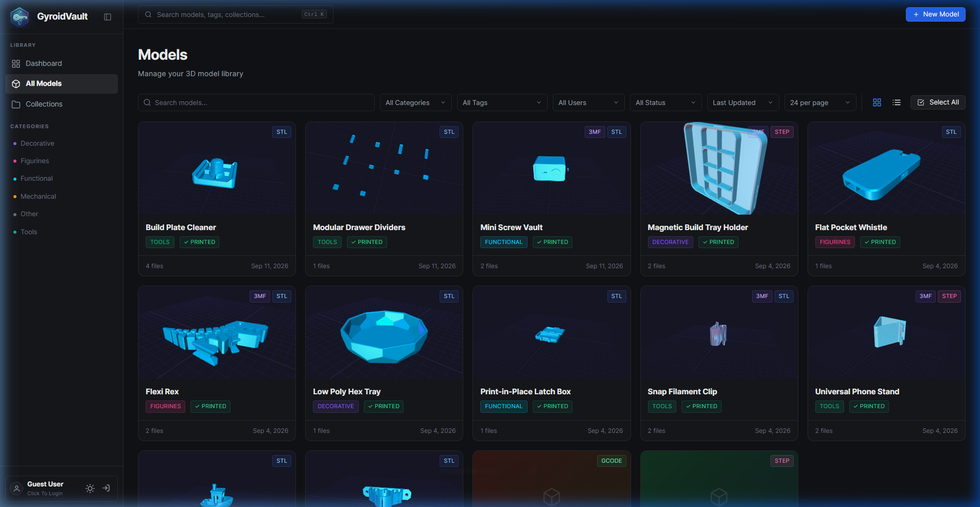The height and width of the screenshot is (507, 980).
Task: Click the Guest User avatar icon
Action: (17, 488)
